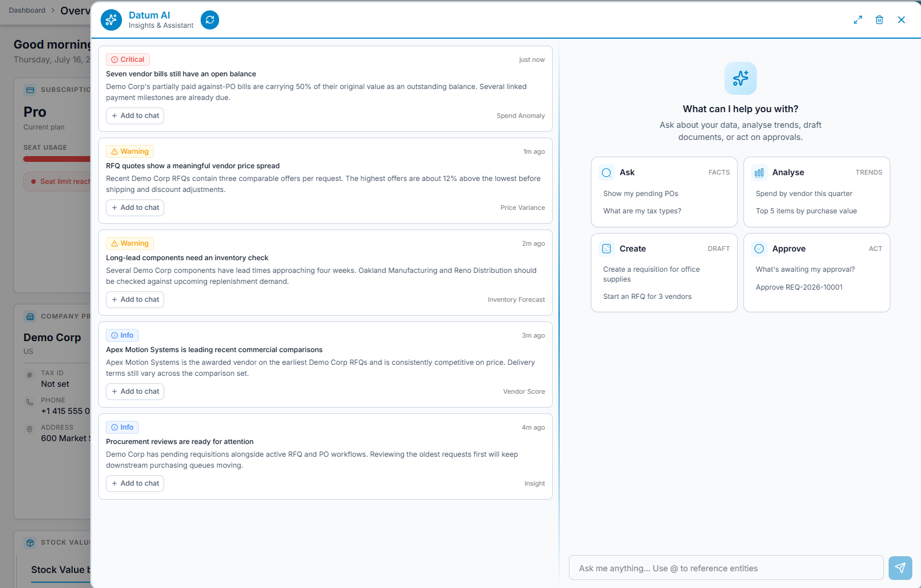Expand the assistant panel to full screen

[858, 20]
